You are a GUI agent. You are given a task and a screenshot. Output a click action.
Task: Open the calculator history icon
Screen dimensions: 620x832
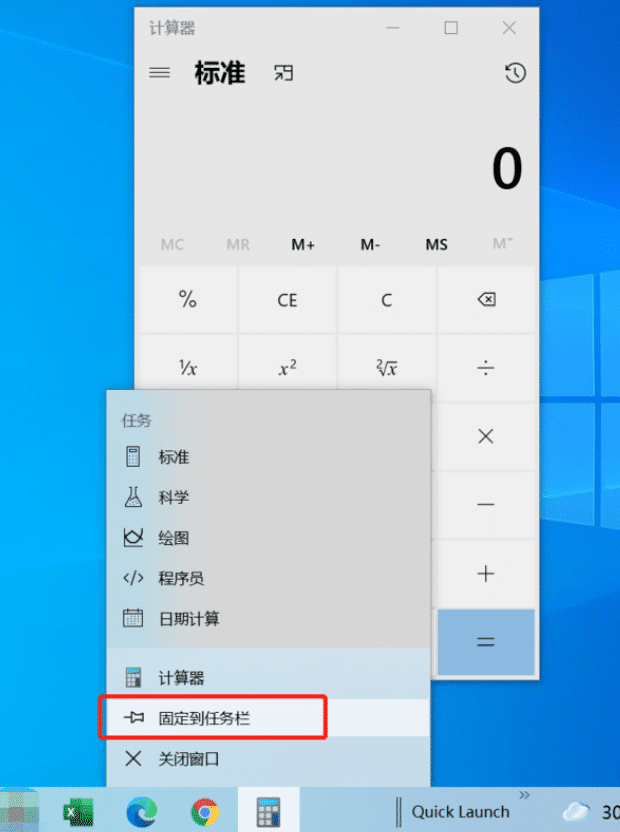pyautogui.click(x=515, y=73)
